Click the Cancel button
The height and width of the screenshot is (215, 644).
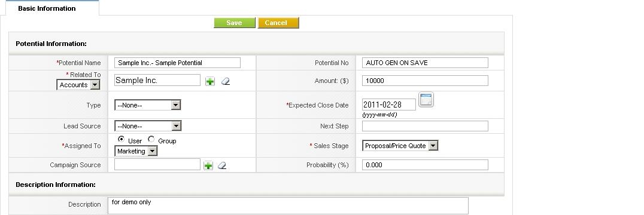278,23
